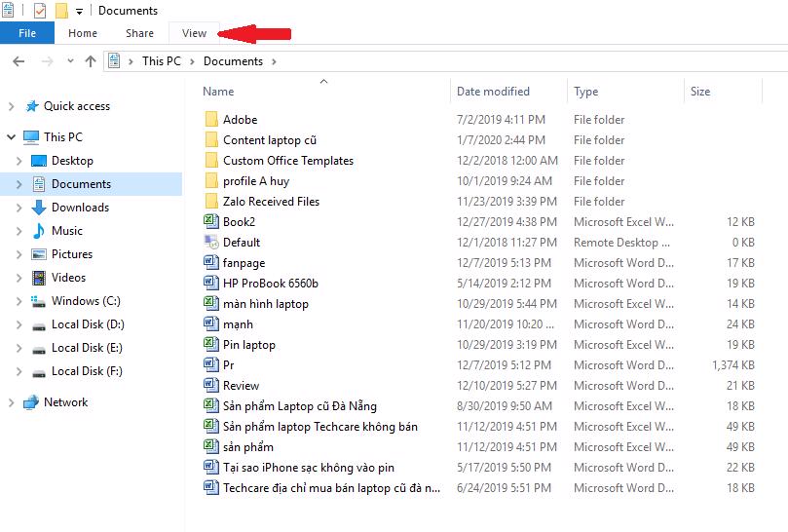Select Tại sao iPhone sạc không vào pin
The image size is (788, 532).
(309, 468)
